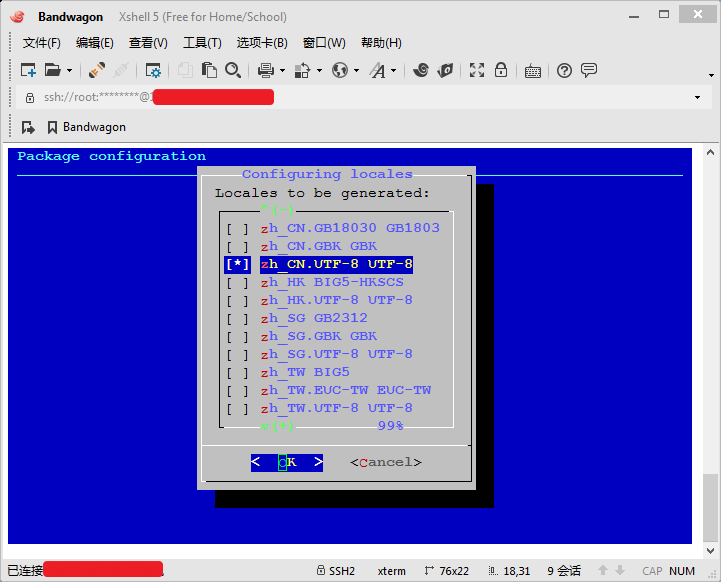Click the virtual keyboard toolbar icon
721x582 pixels.
pyautogui.click(x=532, y=70)
